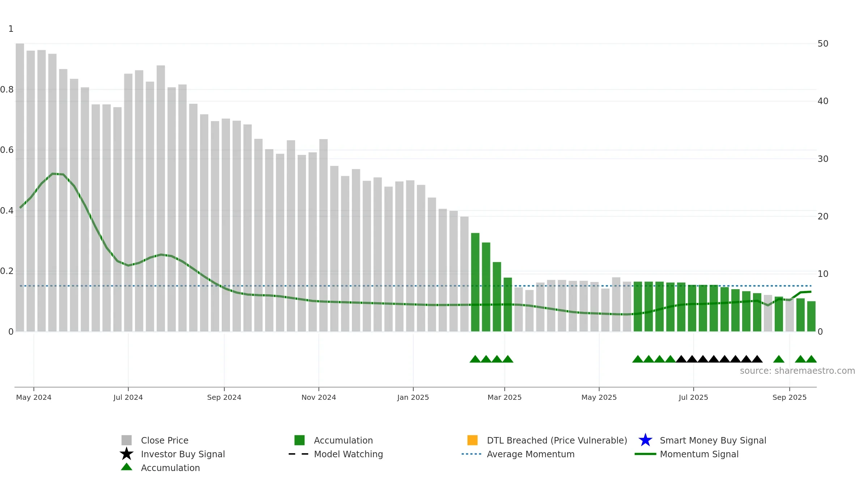868x488 pixels.
Task: Select the green Accumulation legend square
Action: [299, 440]
